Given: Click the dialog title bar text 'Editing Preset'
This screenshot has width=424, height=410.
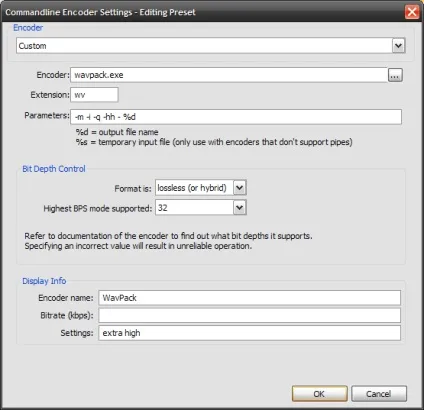Looking at the screenshot, I should (167, 12).
